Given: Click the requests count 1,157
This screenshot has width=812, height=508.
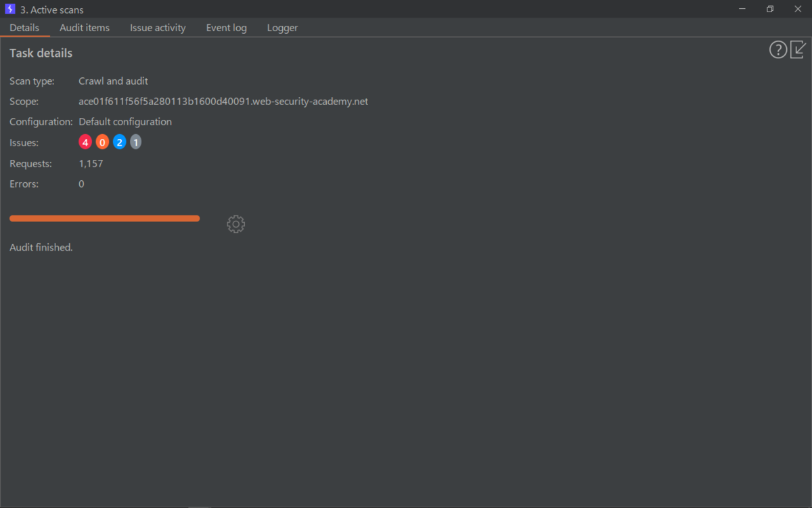Looking at the screenshot, I should [91, 163].
